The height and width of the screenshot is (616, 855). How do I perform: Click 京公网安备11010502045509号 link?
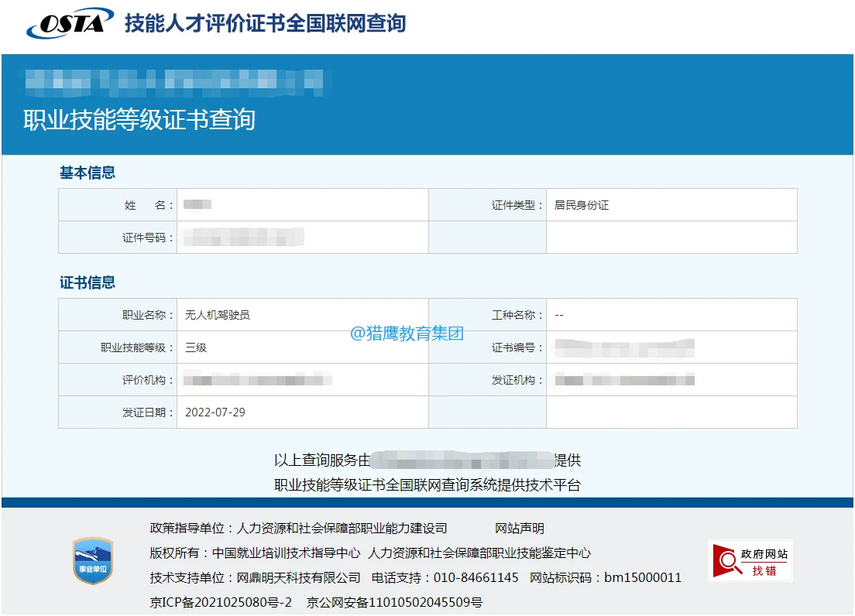pos(394,602)
